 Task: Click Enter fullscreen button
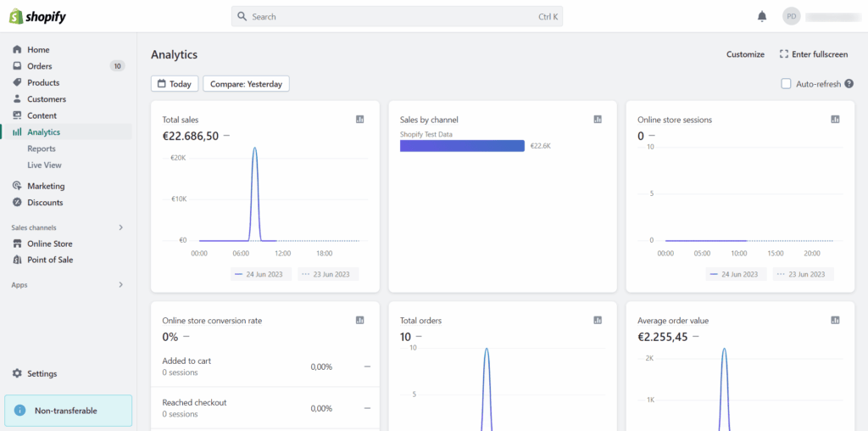pos(814,54)
